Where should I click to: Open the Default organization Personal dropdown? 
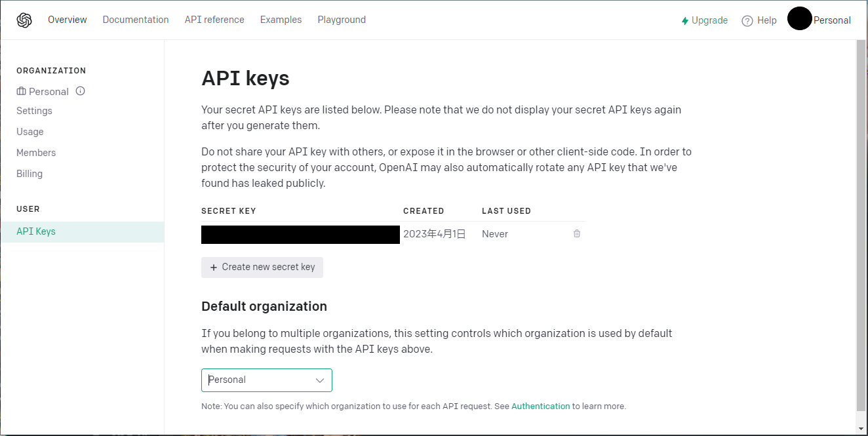266,380
